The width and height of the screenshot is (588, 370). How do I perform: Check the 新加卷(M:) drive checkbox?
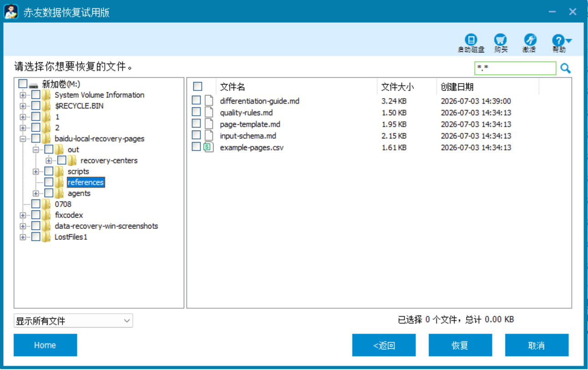pos(23,84)
